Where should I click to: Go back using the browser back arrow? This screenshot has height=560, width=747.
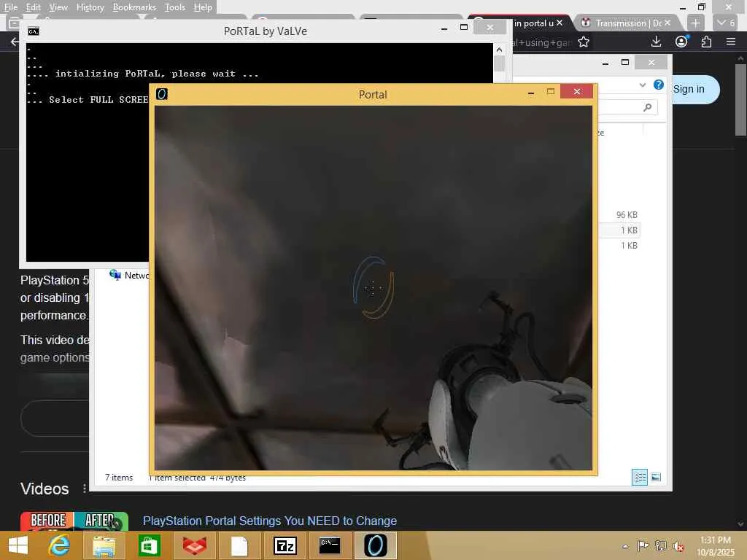point(15,42)
